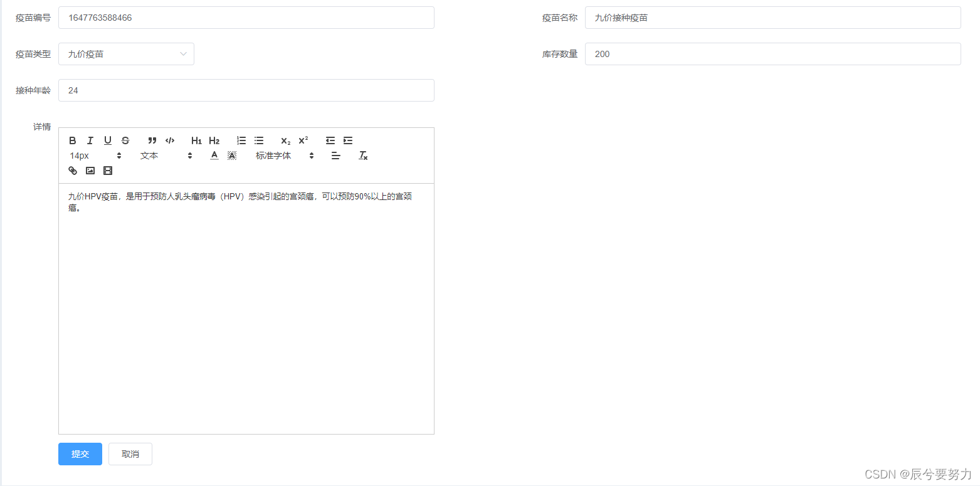Clear text formatting
980x486 pixels.
tap(362, 156)
